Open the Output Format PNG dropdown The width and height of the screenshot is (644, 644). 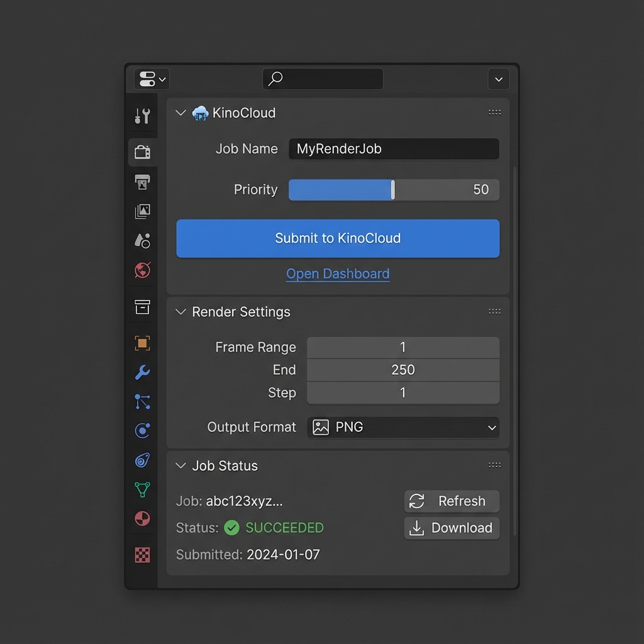(403, 428)
